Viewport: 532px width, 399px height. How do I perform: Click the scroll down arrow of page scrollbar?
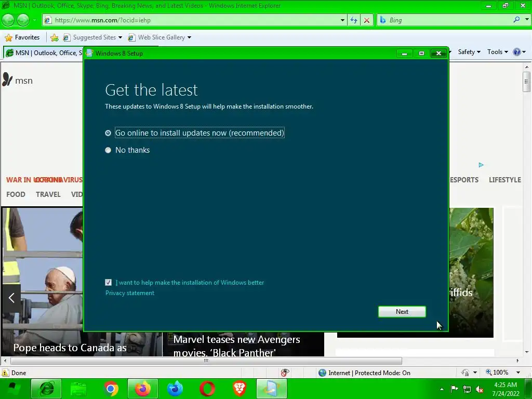(x=526, y=353)
